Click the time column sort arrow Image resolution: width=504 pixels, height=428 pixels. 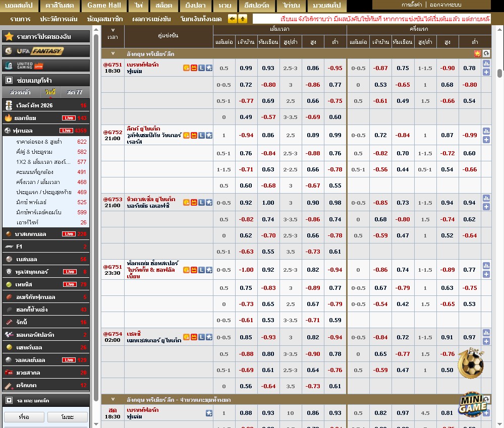[113, 30]
